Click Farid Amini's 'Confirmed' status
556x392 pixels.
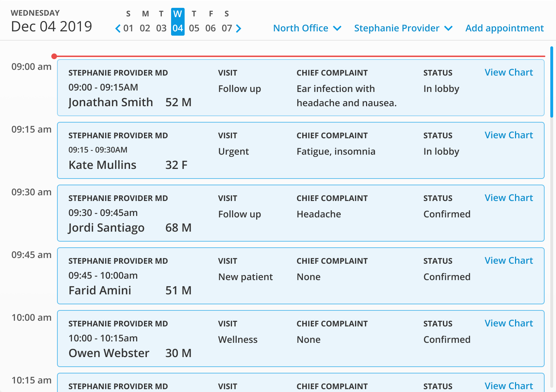[x=447, y=277]
